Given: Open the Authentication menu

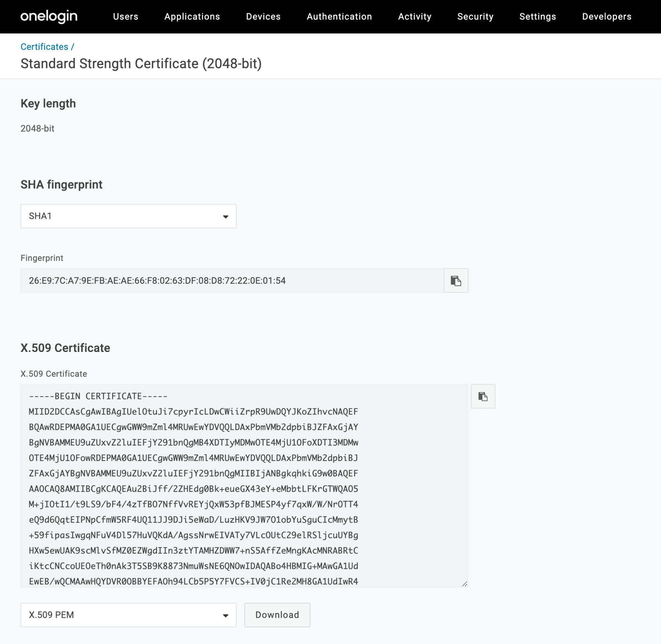Looking at the screenshot, I should tap(339, 17).
